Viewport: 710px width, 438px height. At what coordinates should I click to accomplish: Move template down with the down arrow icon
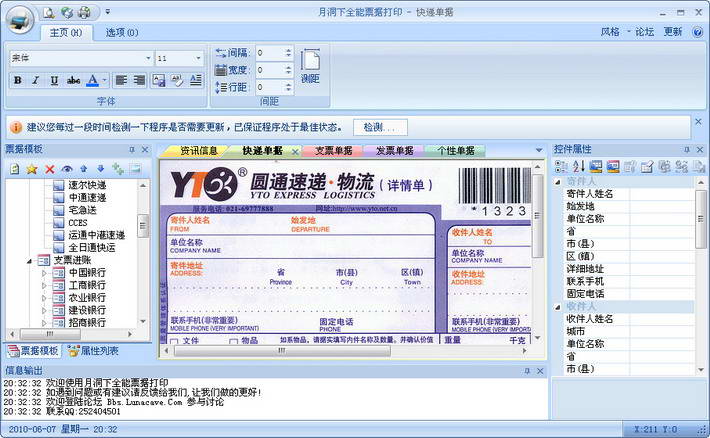101,169
